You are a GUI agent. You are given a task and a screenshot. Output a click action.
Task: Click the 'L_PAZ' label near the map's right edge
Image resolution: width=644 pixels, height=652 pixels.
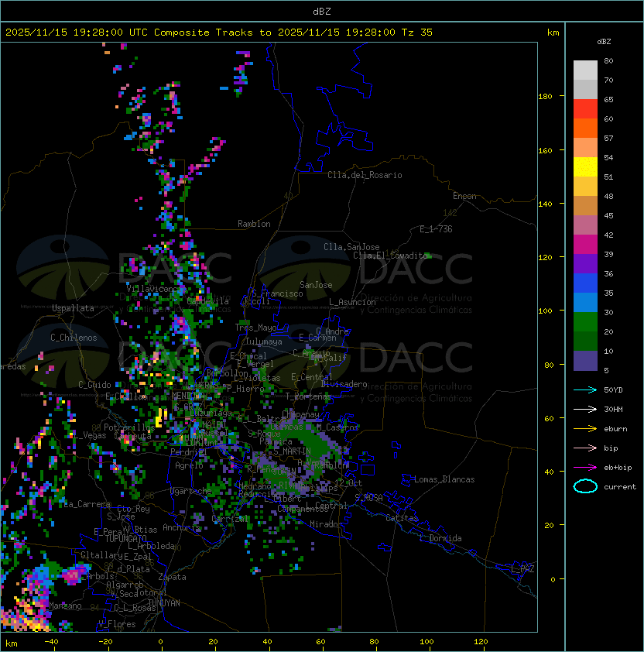(x=522, y=569)
